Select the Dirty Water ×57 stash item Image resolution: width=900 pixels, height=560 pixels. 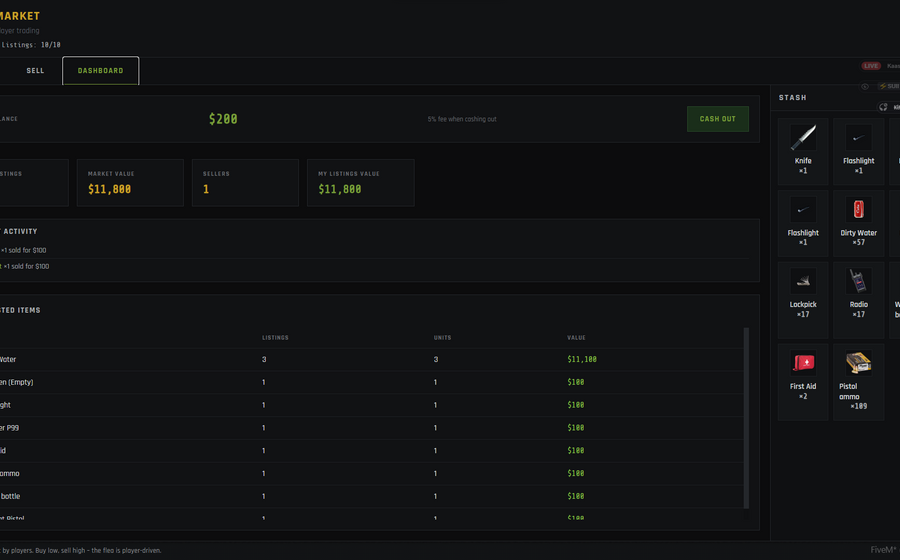(x=858, y=223)
